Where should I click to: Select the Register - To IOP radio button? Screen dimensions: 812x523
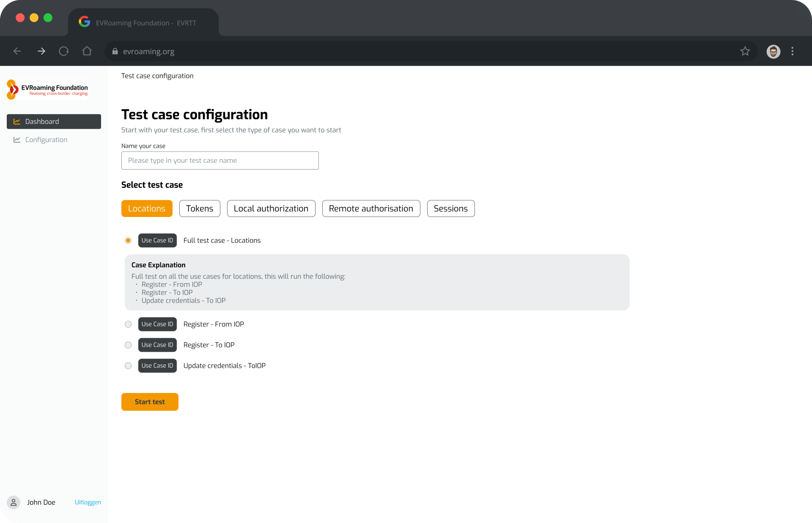[128, 345]
